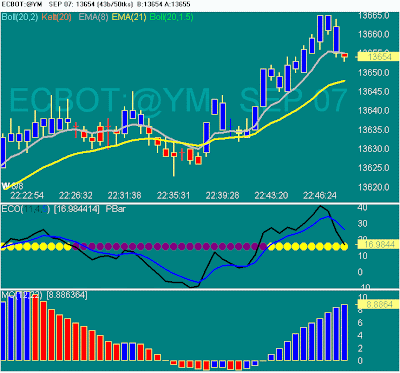Click the yellow 8.8864 value tag
The image size is (400, 373).
point(378,304)
